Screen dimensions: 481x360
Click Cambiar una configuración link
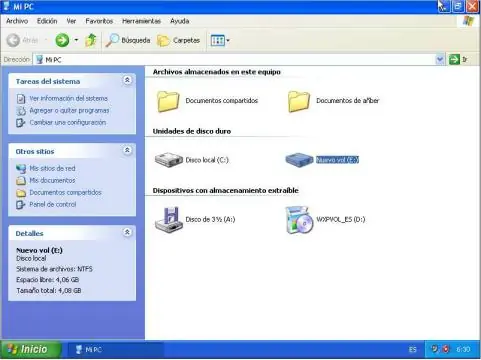click(x=68, y=122)
